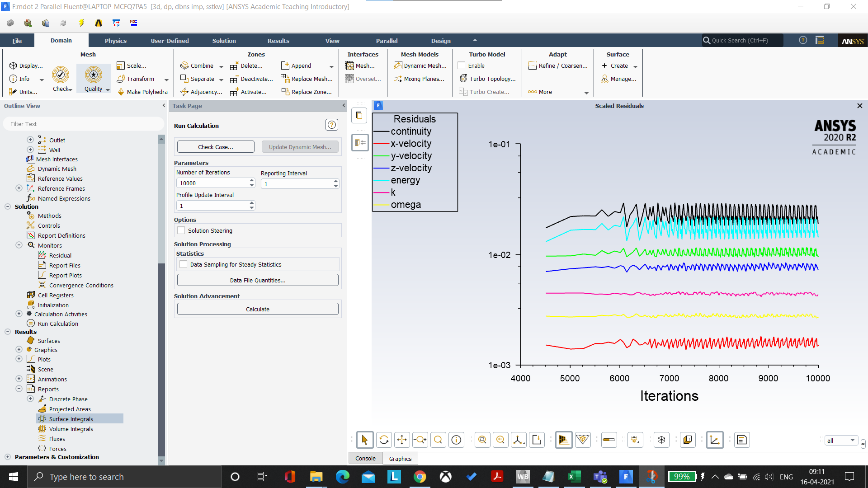Select the rotate view tool

(x=384, y=440)
